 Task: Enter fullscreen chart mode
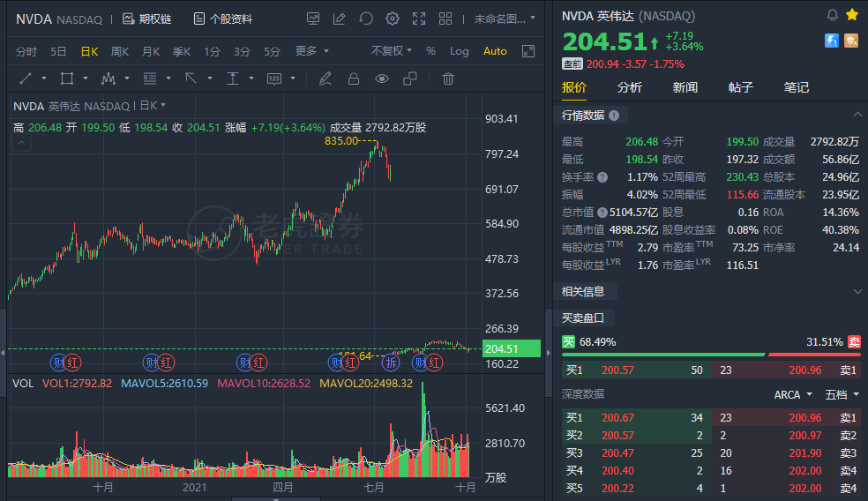[x=419, y=19]
